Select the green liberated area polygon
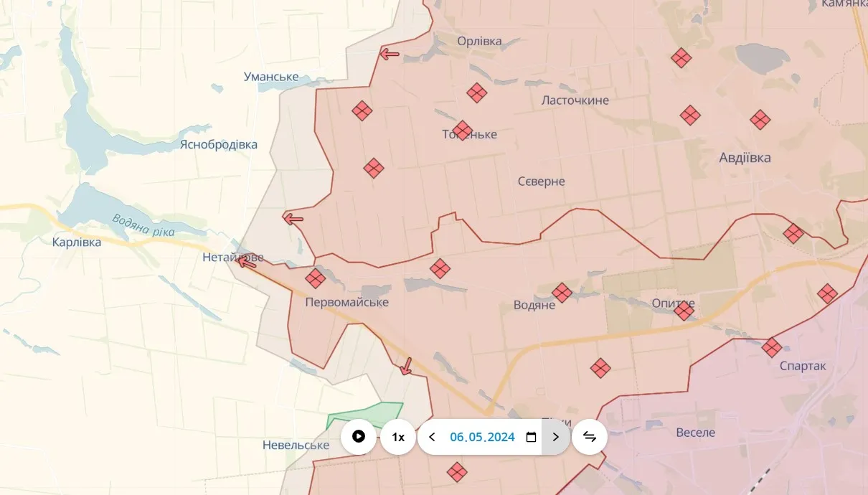Image resolution: width=868 pixels, height=495 pixels. pyautogui.click(x=364, y=416)
